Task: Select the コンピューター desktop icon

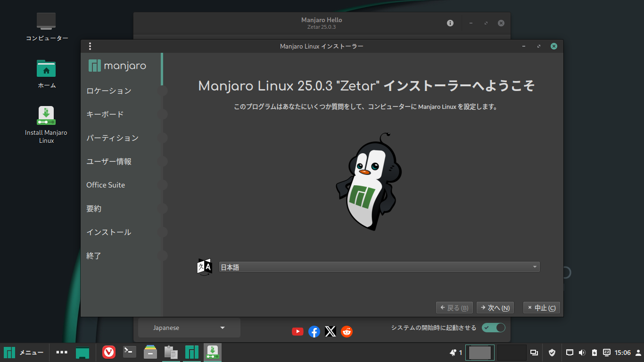Action: [47, 26]
